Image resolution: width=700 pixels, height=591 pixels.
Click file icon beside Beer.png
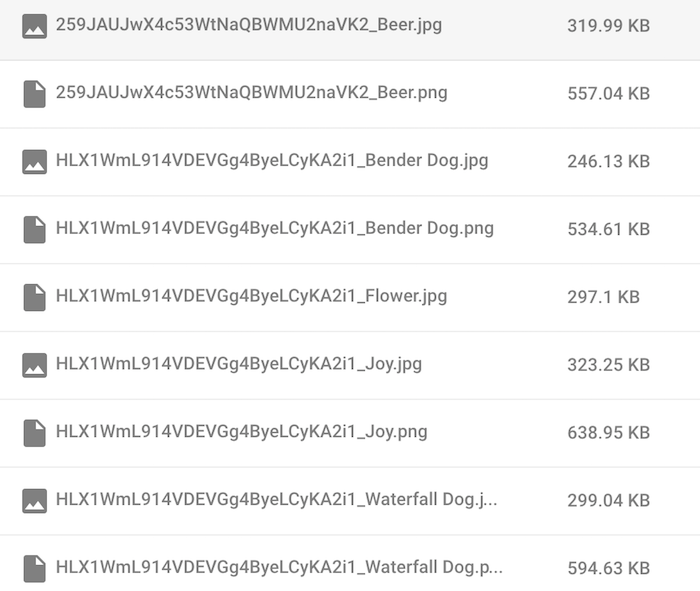pyautogui.click(x=34, y=94)
